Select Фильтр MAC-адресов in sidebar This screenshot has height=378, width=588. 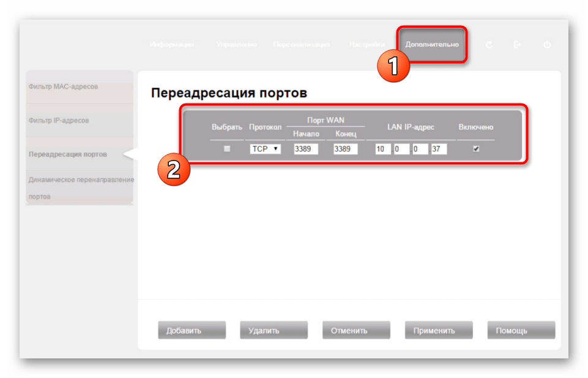[64, 86]
